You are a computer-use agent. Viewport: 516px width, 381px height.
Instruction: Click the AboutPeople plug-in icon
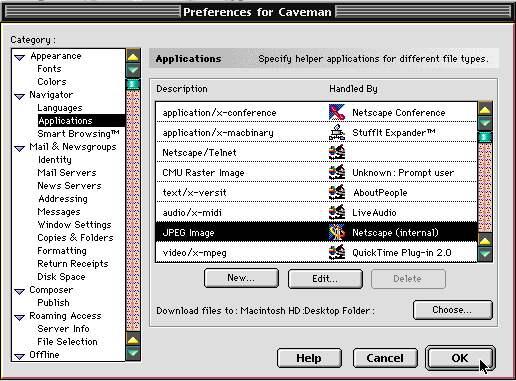pos(337,192)
